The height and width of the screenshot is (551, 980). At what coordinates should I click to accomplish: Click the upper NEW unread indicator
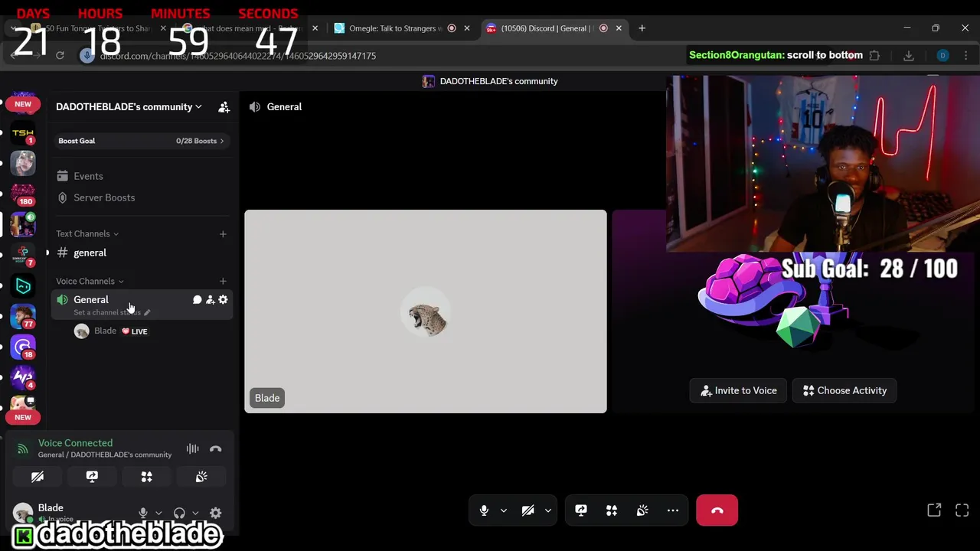pos(23,104)
